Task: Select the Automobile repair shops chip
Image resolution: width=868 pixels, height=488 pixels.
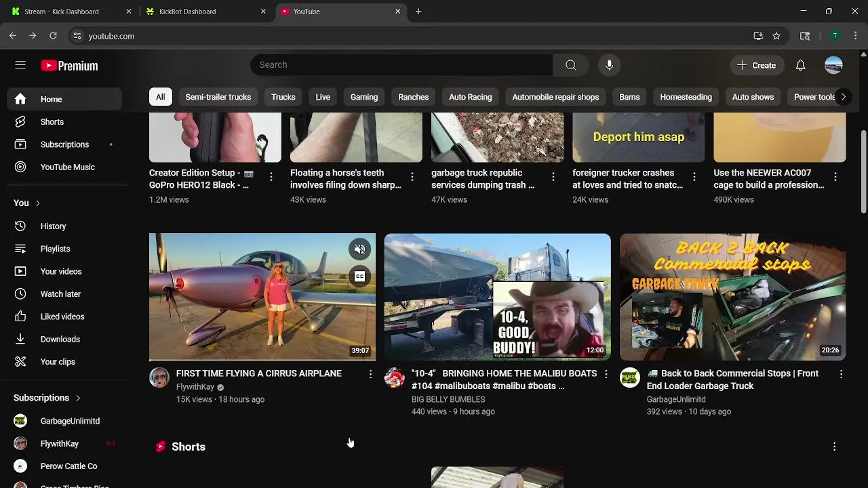Action: 555,97
